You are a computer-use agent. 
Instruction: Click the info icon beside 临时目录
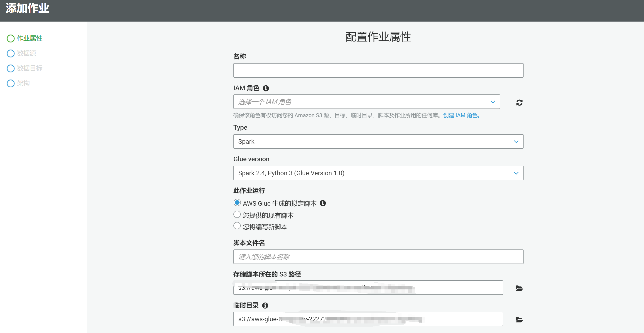click(x=265, y=305)
